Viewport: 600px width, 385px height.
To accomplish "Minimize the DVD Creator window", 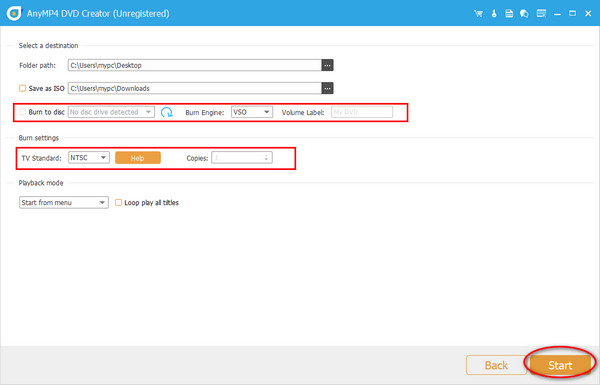I will coord(557,14).
